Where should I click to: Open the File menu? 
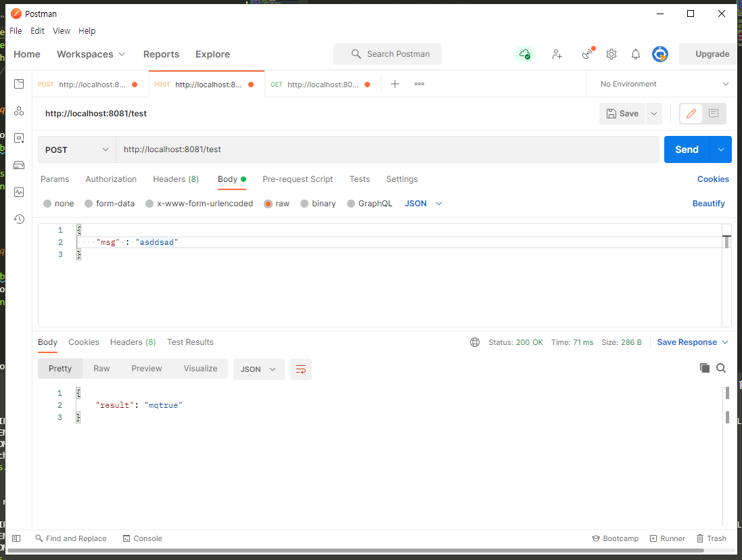tap(16, 30)
